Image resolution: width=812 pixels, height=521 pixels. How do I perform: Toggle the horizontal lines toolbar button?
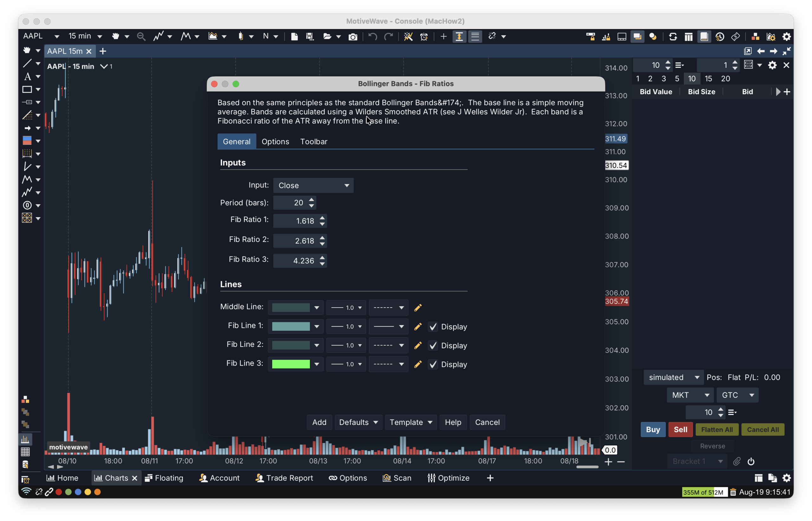click(x=475, y=36)
